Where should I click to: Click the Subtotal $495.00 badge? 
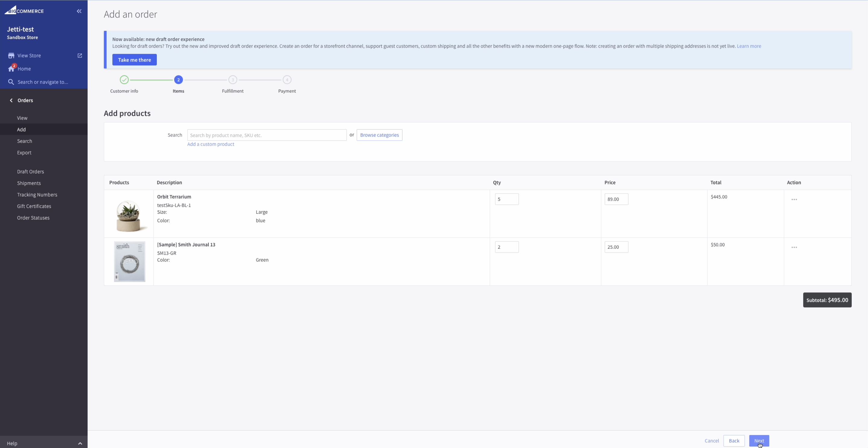(x=827, y=300)
